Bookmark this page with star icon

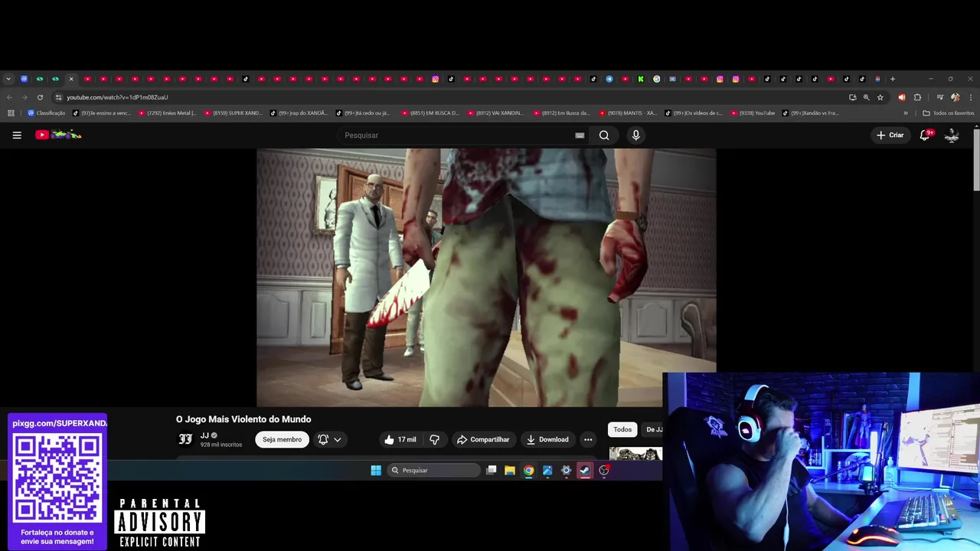point(880,97)
